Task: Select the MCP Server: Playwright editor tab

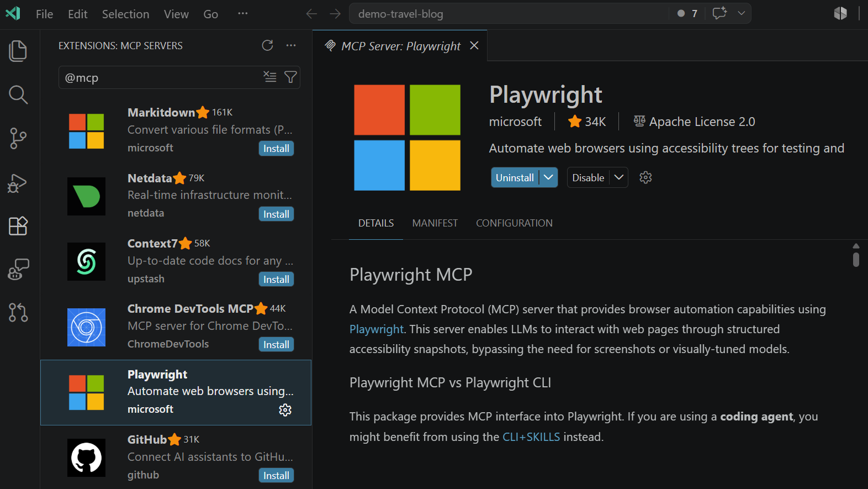Action: click(400, 46)
